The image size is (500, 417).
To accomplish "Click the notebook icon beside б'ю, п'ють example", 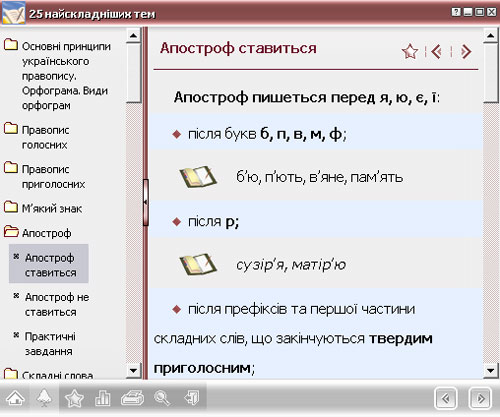I will pos(198,176).
